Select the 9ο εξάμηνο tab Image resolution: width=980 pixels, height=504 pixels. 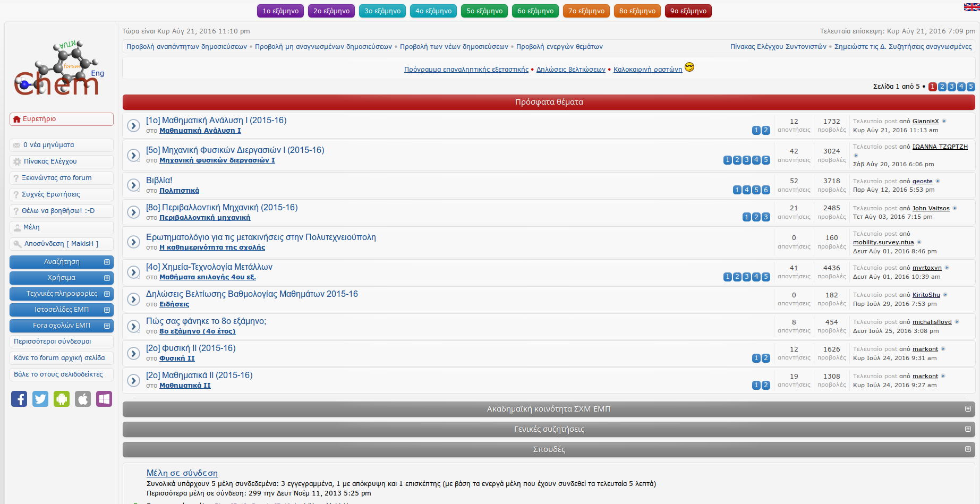click(688, 11)
